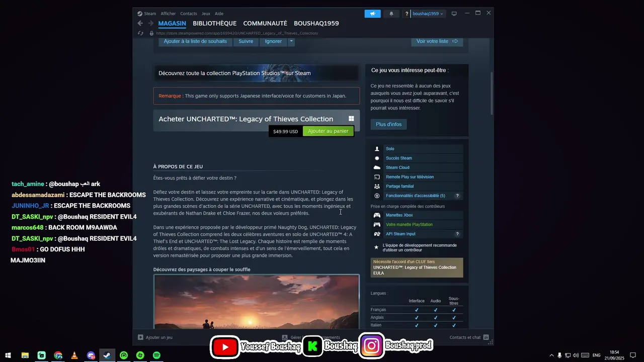Open Chrome from the taskbar
644x362 pixels.
(x=58, y=355)
